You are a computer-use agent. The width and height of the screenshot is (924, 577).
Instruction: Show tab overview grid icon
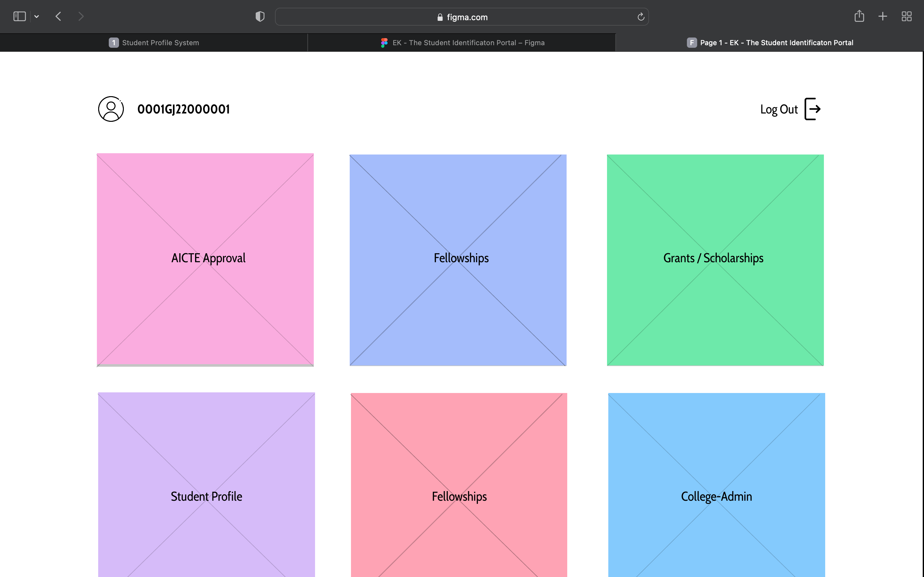906,16
